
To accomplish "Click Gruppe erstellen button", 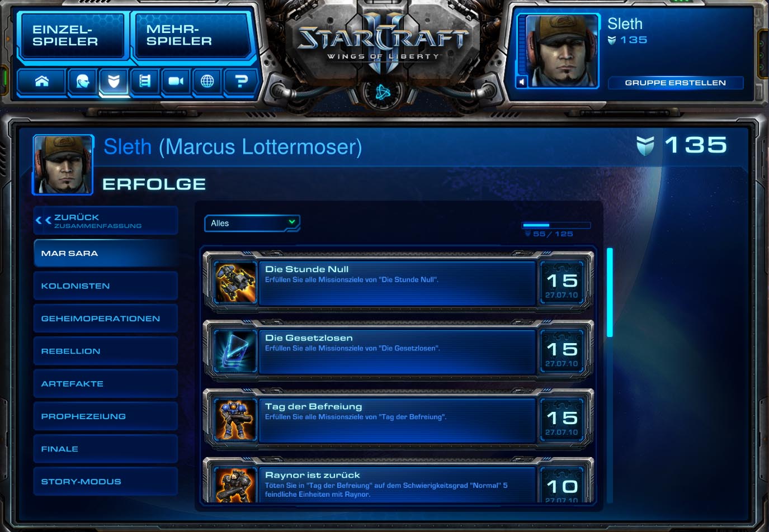I will [675, 83].
